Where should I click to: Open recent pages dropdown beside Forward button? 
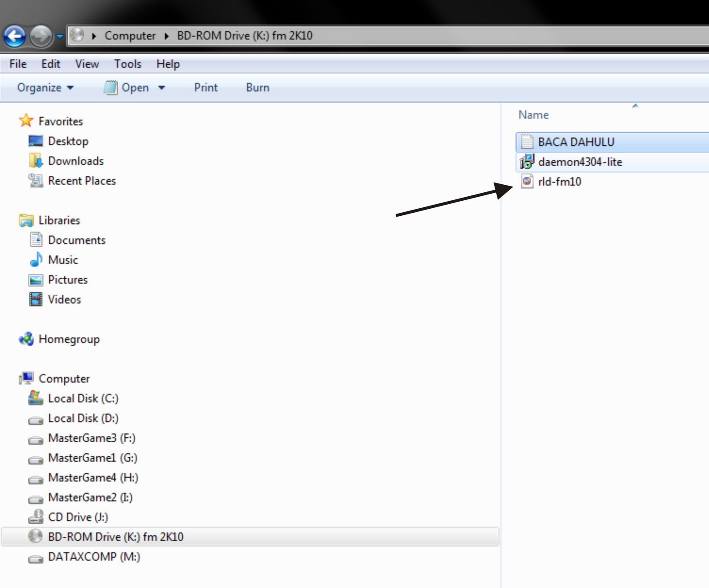click(x=59, y=36)
